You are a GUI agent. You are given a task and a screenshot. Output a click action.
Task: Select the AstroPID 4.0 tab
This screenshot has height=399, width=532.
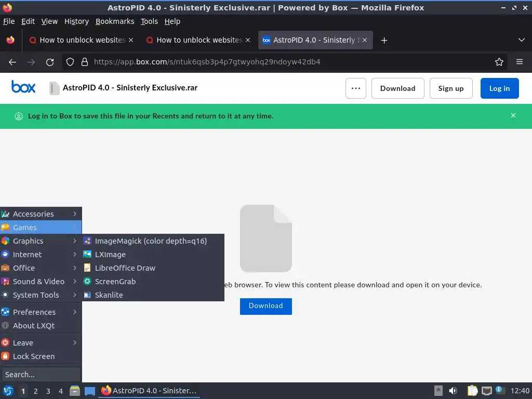(315, 40)
